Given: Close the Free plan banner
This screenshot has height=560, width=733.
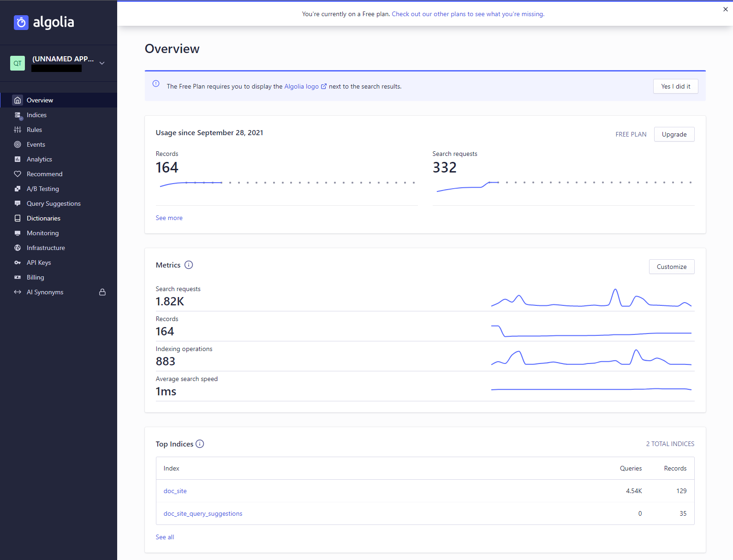Looking at the screenshot, I should click(x=726, y=9).
